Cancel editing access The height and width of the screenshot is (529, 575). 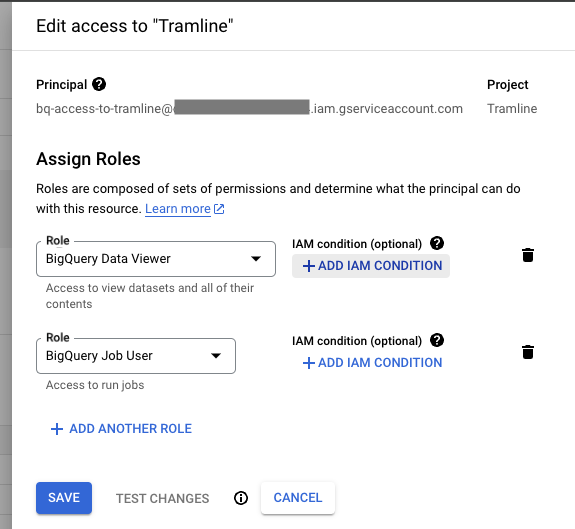pyautogui.click(x=298, y=498)
